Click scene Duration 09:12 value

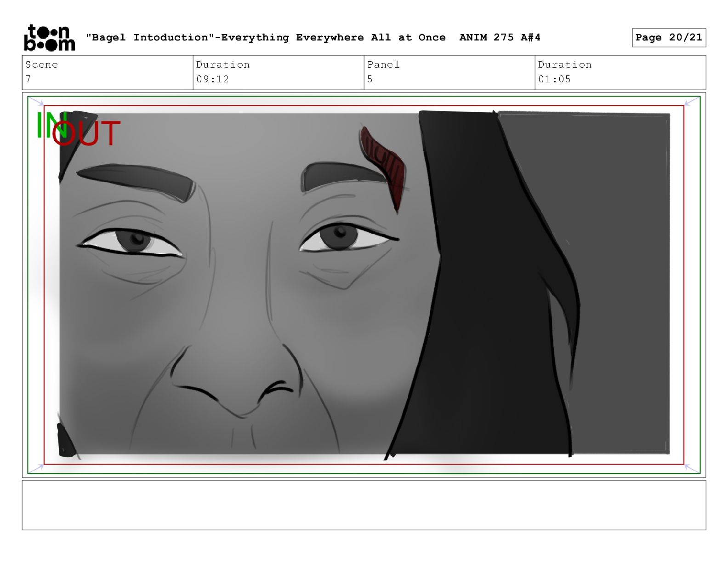coord(213,79)
